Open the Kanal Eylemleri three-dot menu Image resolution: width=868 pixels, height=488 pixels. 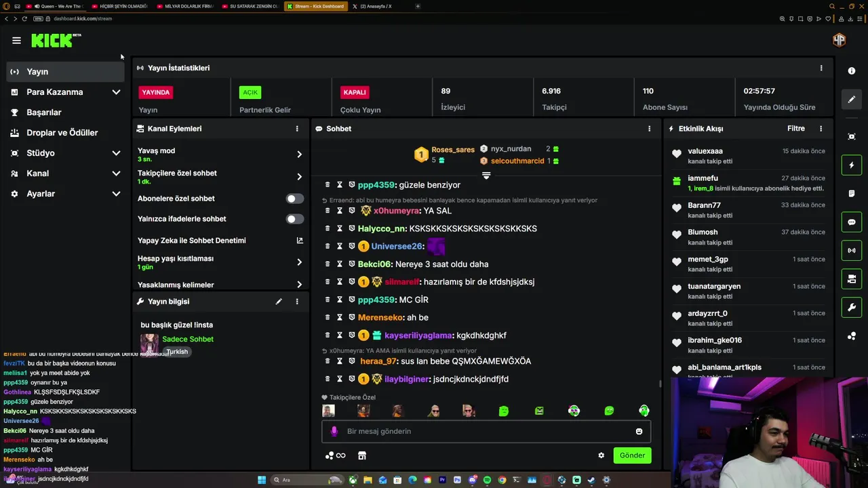(x=296, y=129)
